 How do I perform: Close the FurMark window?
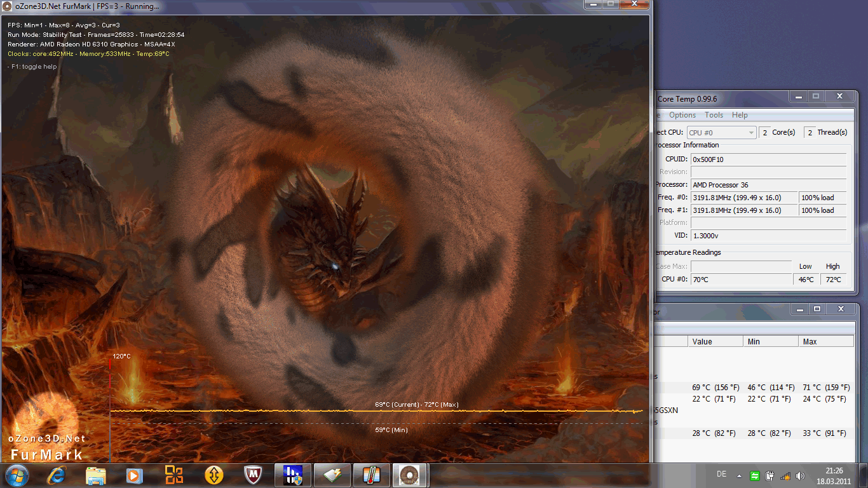pos(634,4)
